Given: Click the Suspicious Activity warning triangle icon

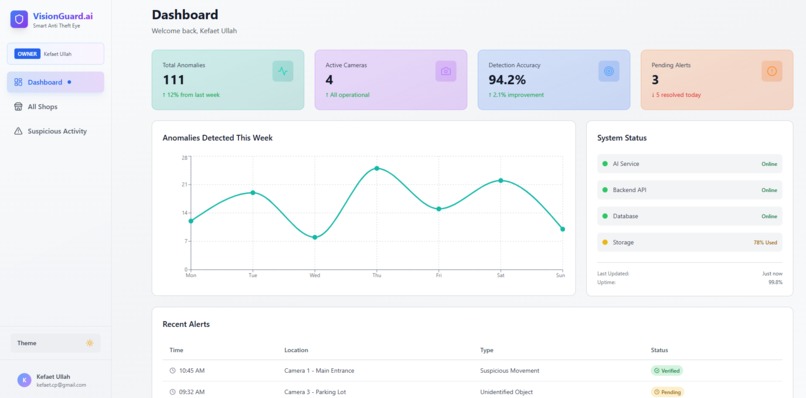Looking at the screenshot, I should 19,131.
